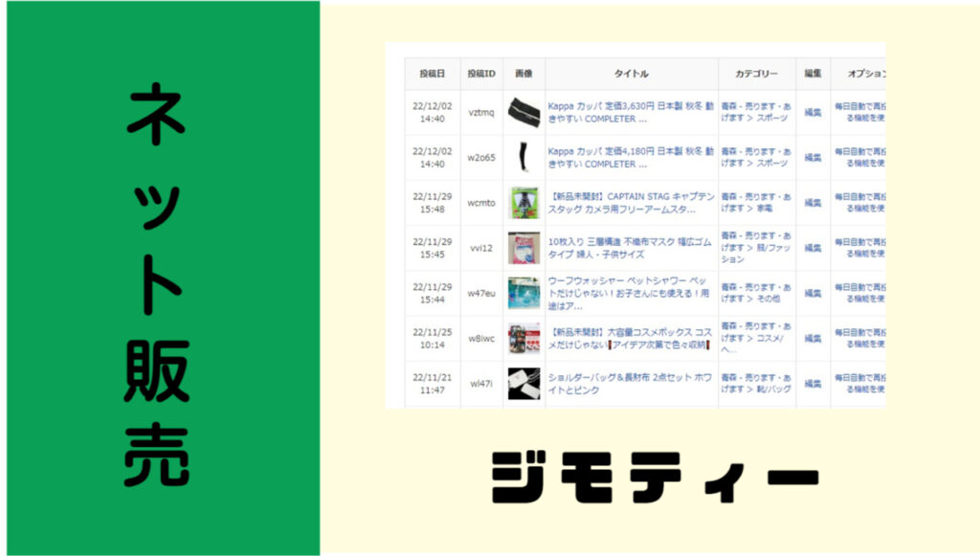Open thumbnail image for post vztmq
The height and width of the screenshot is (556, 980).
(523, 113)
